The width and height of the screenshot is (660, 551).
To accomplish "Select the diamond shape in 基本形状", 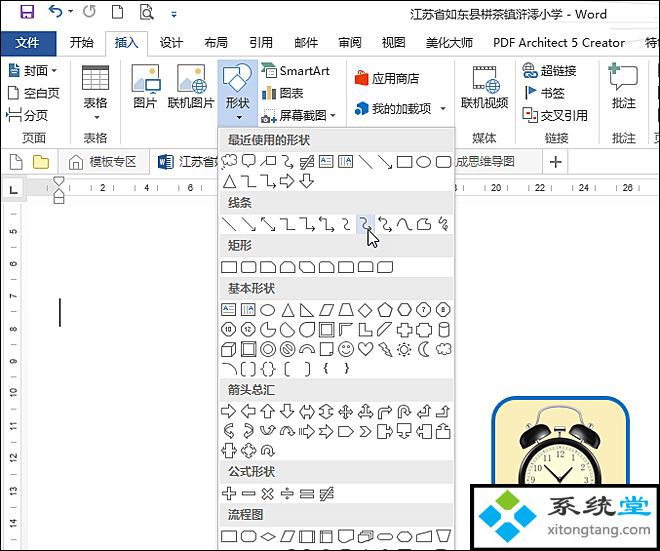I will pyautogui.click(x=365, y=310).
